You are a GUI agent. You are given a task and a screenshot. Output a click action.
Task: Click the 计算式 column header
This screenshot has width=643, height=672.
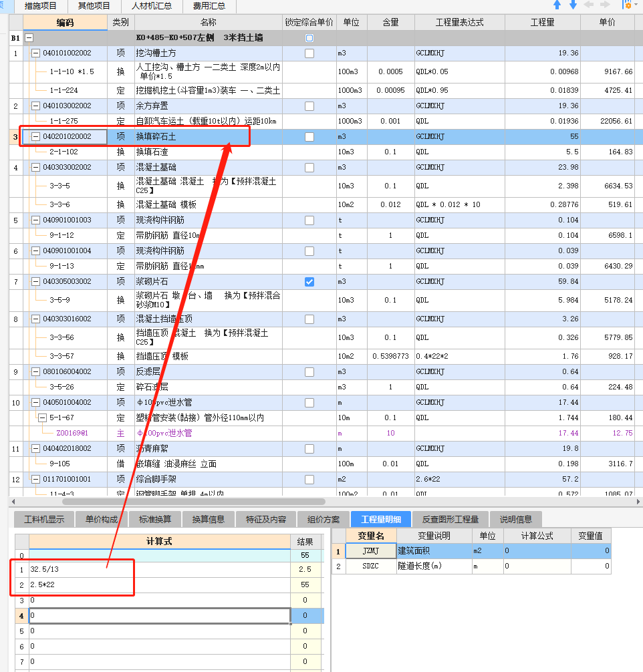(x=160, y=542)
